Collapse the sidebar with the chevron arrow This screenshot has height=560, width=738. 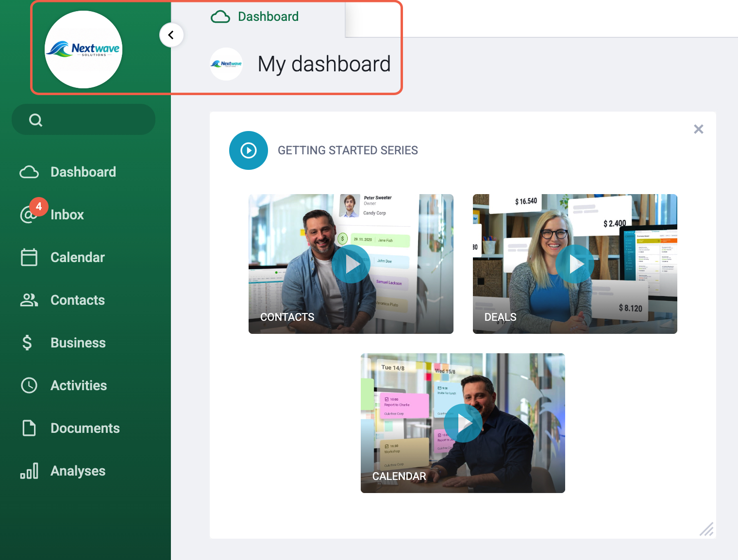click(171, 35)
